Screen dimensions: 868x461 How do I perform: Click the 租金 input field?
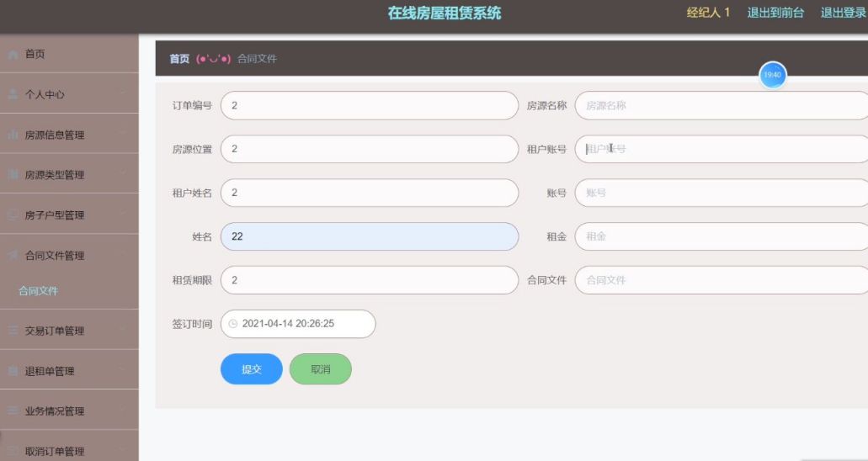(x=722, y=236)
